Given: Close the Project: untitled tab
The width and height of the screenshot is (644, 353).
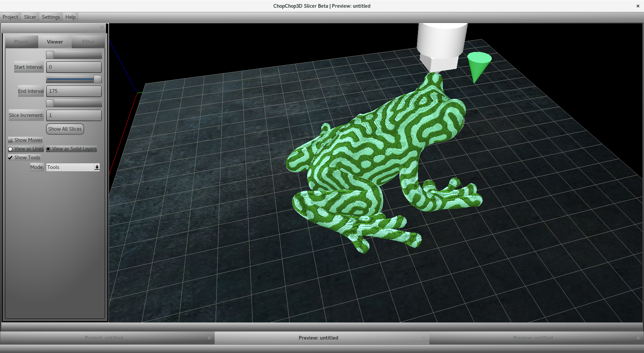Looking at the screenshot, I should 209,338.
